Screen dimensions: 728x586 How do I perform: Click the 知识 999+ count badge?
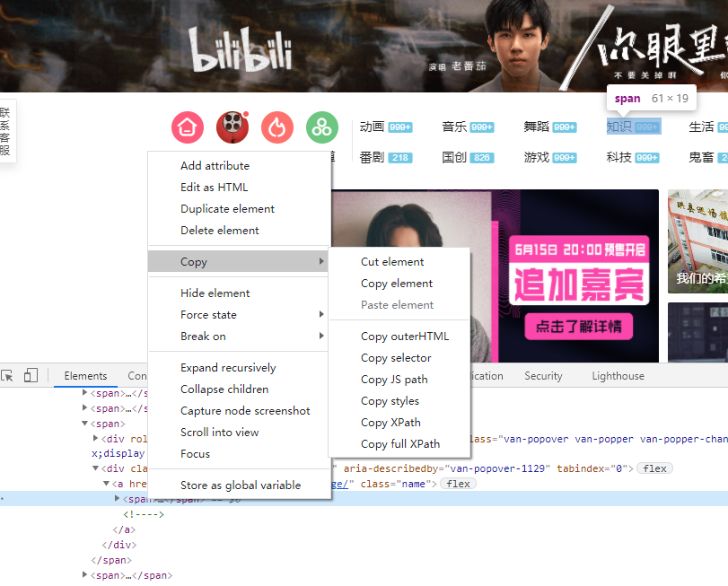[647, 126]
